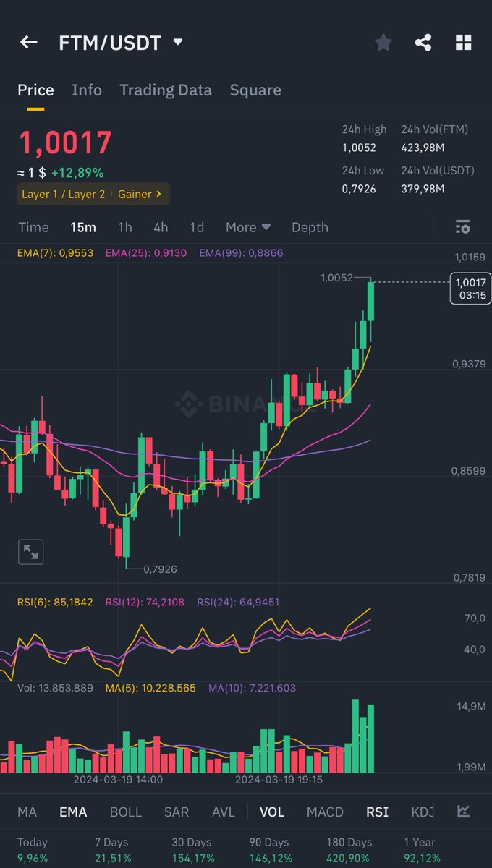Viewport: 492px width, 868px height.
Task: Click the price marker 1,0017 03:15
Action: [x=470, y=288]
